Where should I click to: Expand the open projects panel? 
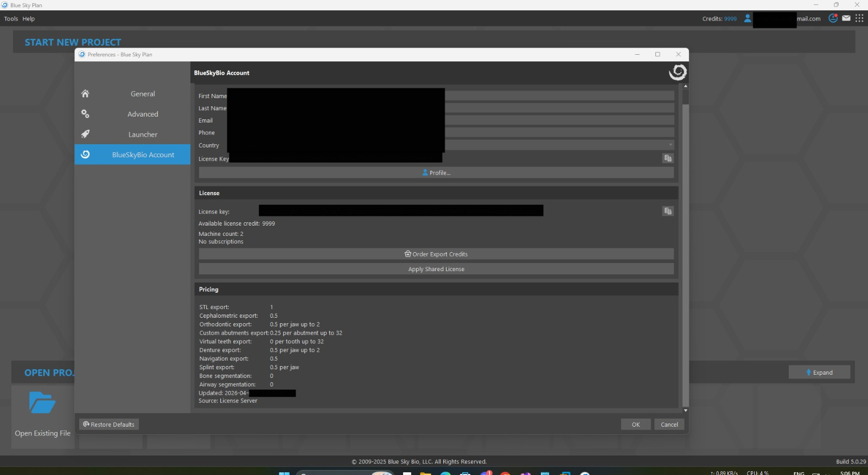tap(819, 373)
